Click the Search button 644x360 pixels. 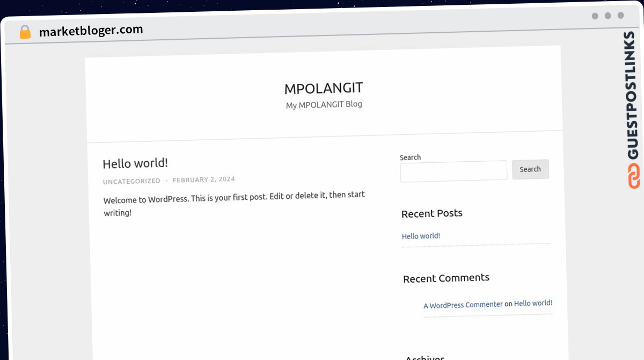point(530,169)
